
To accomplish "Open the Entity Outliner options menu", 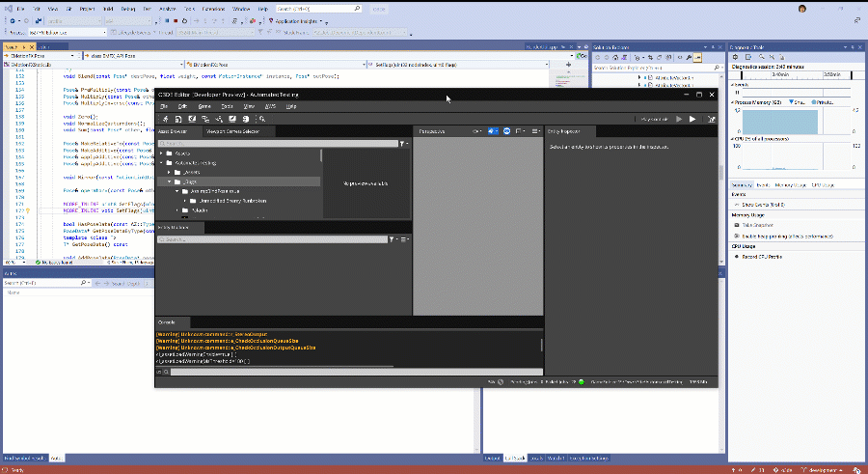I will [405, 239].
